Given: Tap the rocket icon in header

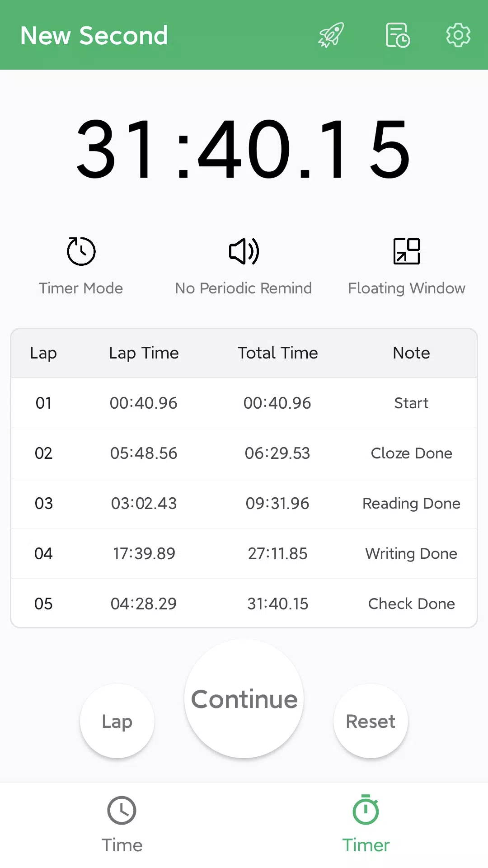Looking at the screenshot, I should point(331,35).
